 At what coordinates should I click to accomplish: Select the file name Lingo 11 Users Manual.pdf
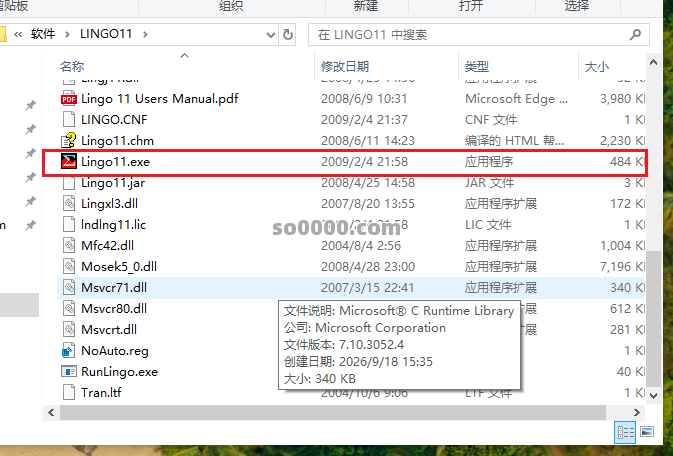click(x=160, y=99)
